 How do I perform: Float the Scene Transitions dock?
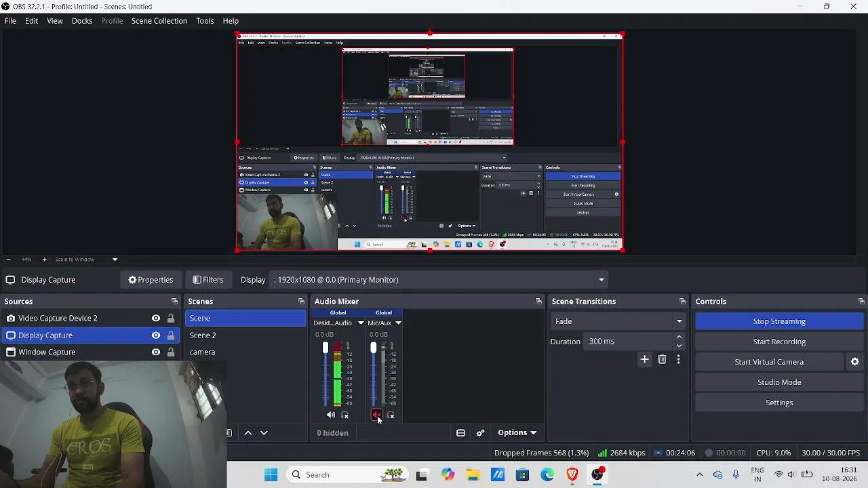click(x=682, y=302)
